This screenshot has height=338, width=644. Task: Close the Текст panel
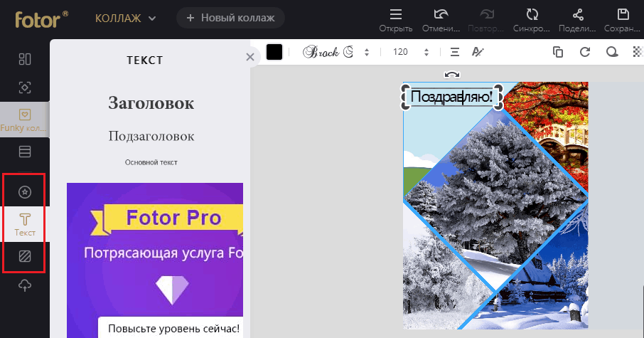(249, 58)
